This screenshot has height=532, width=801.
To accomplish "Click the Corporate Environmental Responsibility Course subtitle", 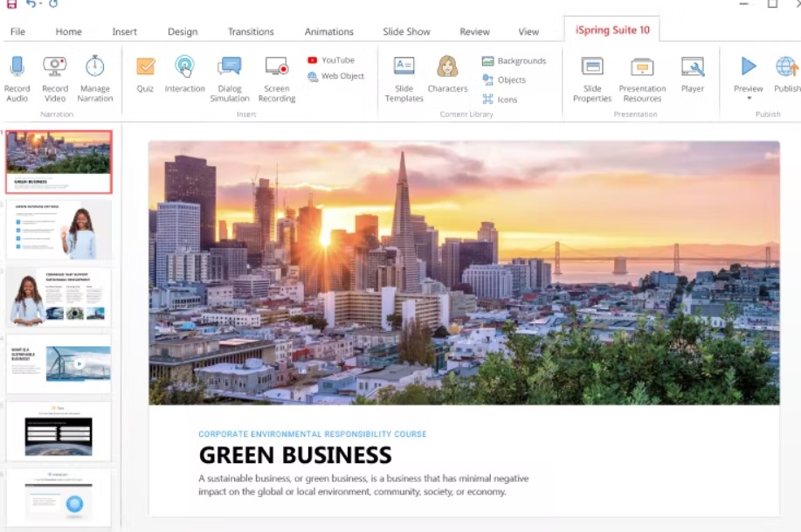I will (312, 434).
